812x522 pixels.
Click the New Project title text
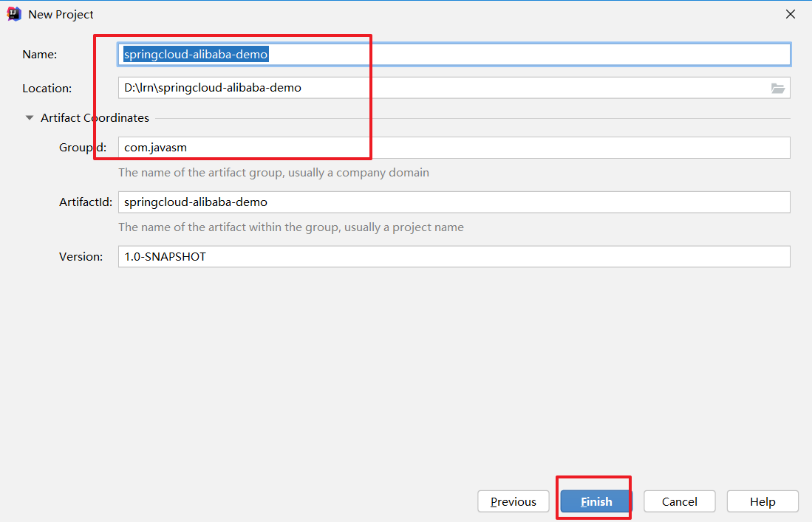pyautogui.click(x=61, y=15)
